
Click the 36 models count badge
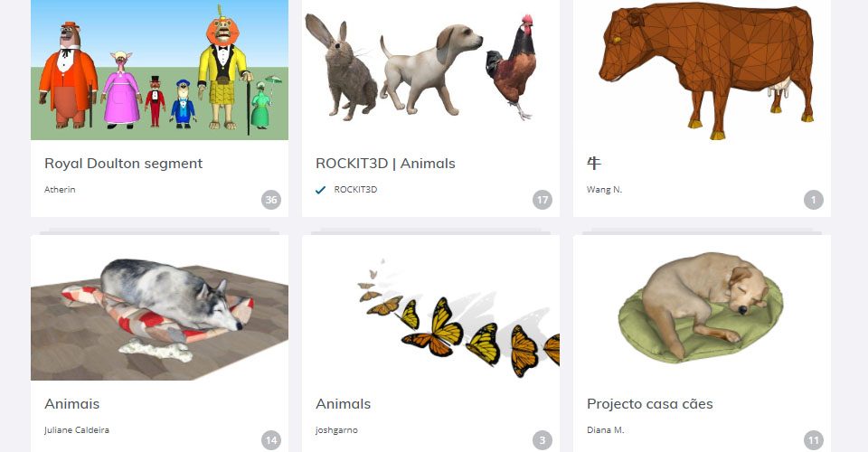tap(270, 200)
